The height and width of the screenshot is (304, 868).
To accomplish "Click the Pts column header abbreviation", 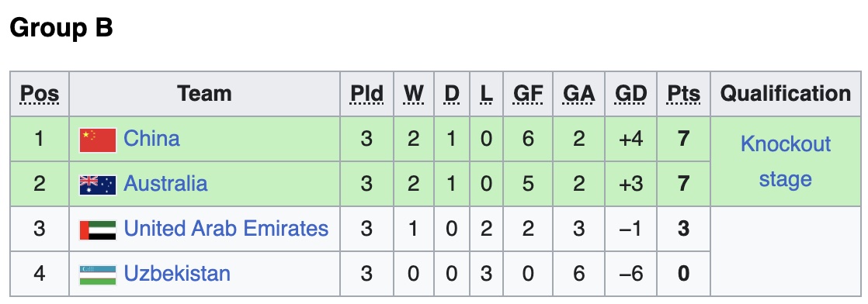I will (684, 94).
